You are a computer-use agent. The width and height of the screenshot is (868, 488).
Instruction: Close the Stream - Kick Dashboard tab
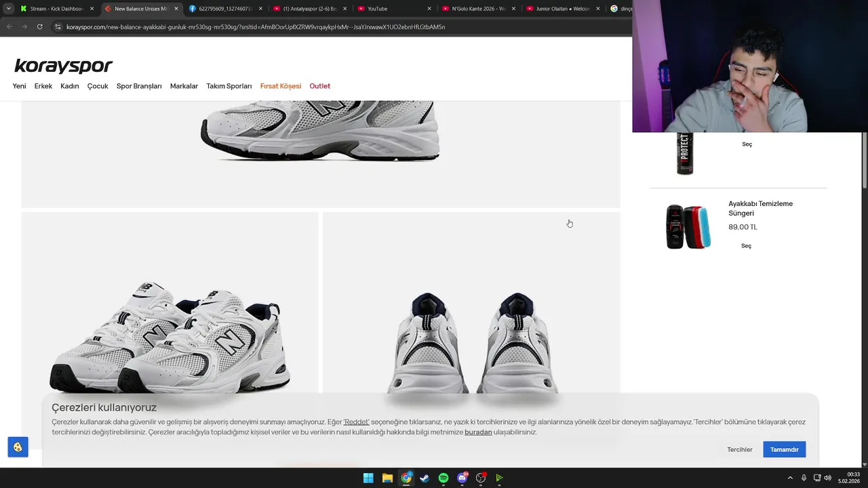(x=92, y=9)
